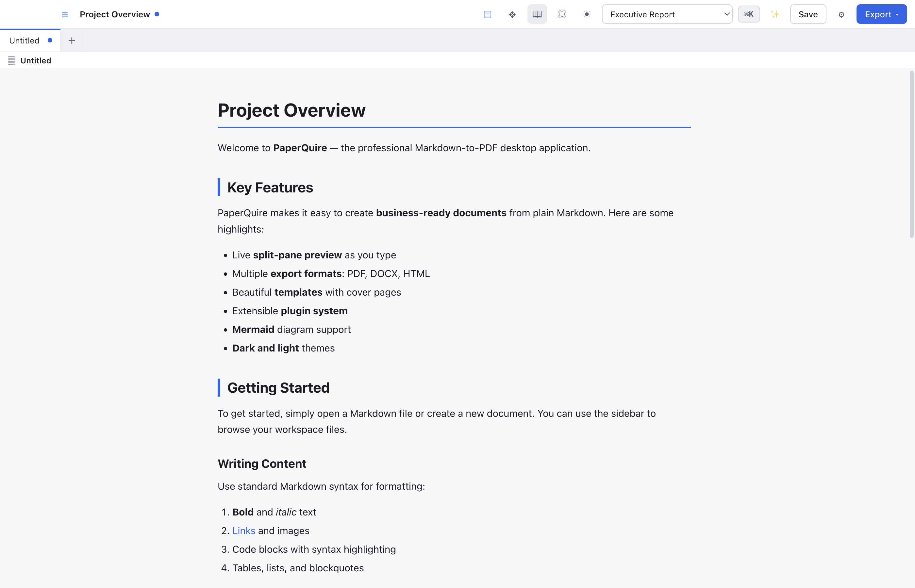The width and height of the screenshot is (915, 588).
Task: Click the Save button
Action: [808, 14]
